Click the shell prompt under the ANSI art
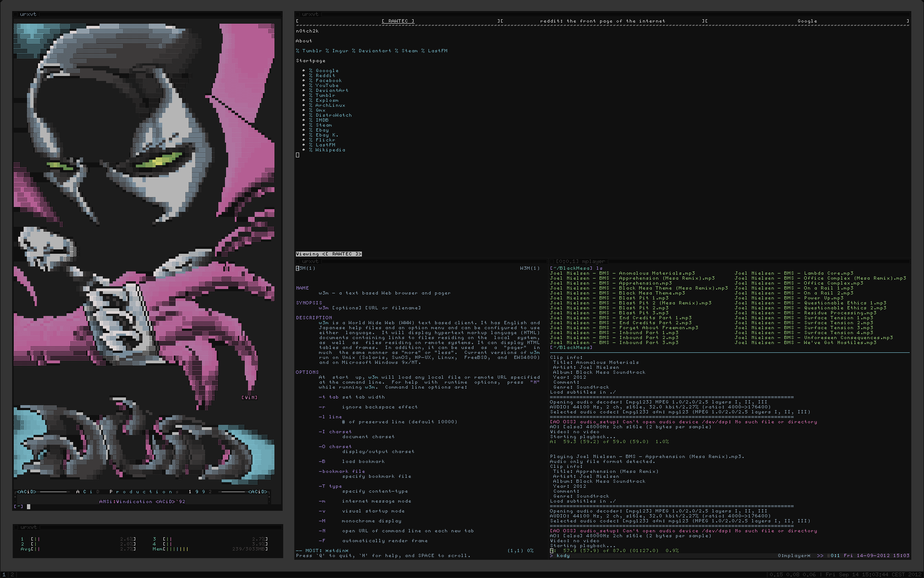924x578 pixels. tap(22, 506)
